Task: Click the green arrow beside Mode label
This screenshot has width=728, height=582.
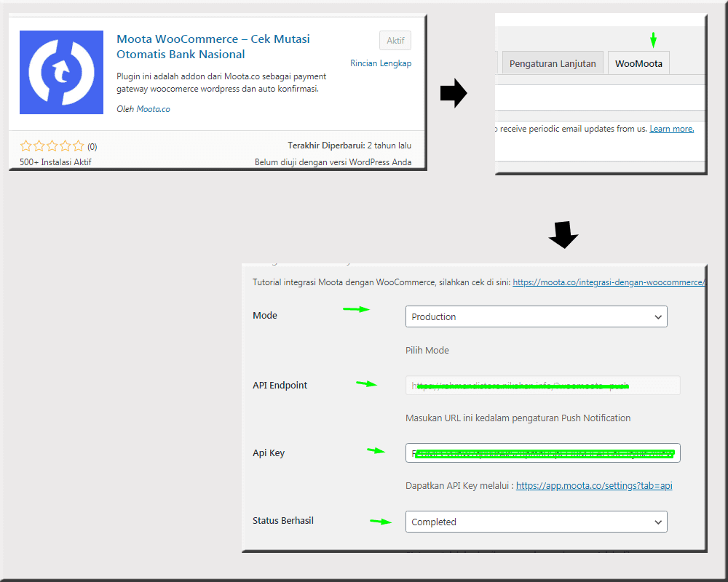Action: [x=356, y=309]
